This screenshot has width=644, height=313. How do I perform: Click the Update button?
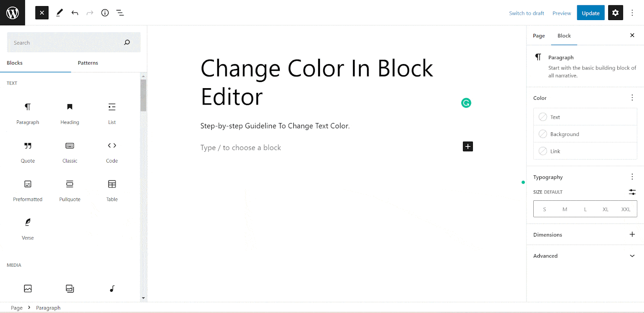click(590, 12)
